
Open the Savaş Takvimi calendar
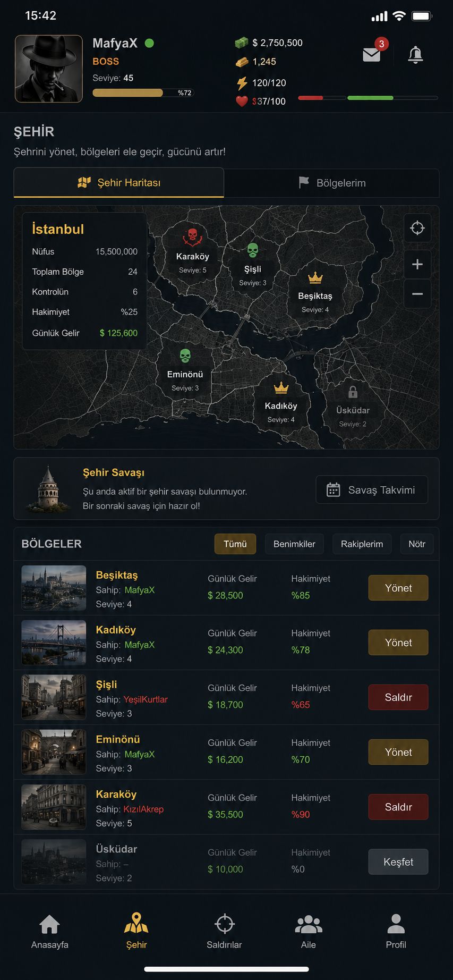point(372,489)
